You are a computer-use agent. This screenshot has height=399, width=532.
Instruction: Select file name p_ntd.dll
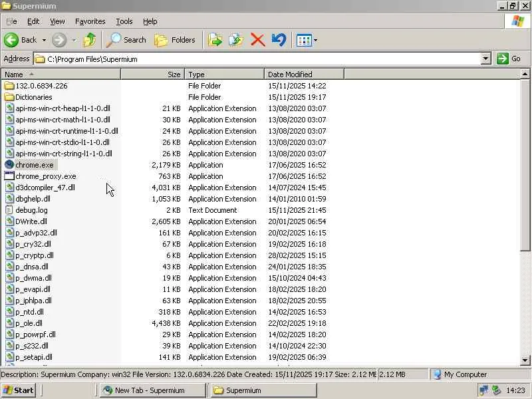(29, 312)
